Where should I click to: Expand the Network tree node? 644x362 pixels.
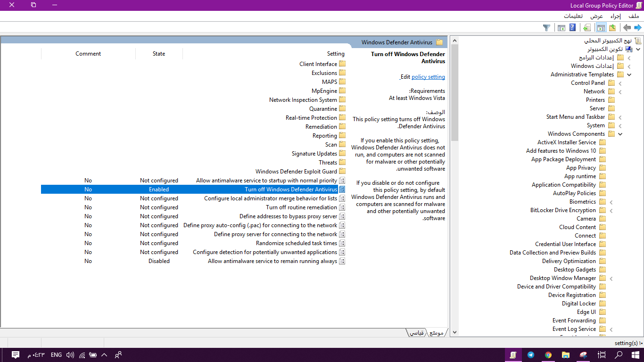620,91
